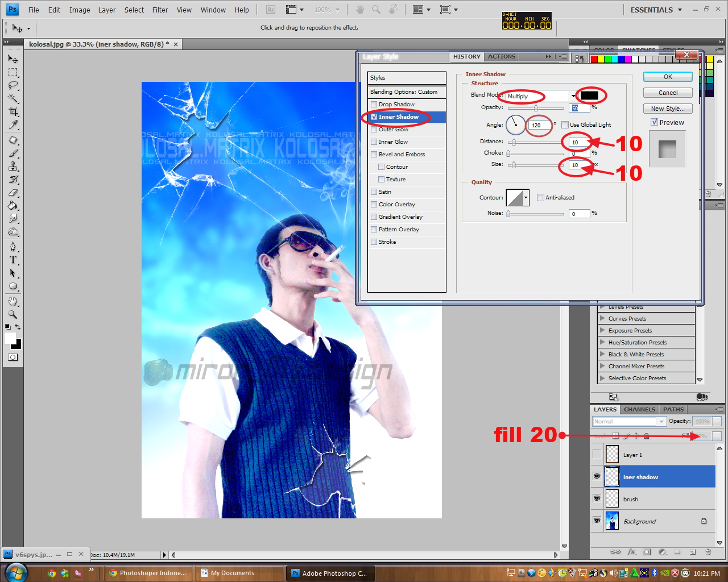Screen dimensions: 728x582
Task: Open the Blend Mode dropdown
Action: tap(541, 96)
